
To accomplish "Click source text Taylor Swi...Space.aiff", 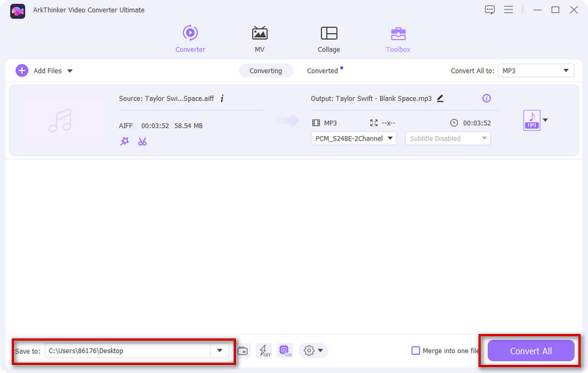I will point(179,99).
